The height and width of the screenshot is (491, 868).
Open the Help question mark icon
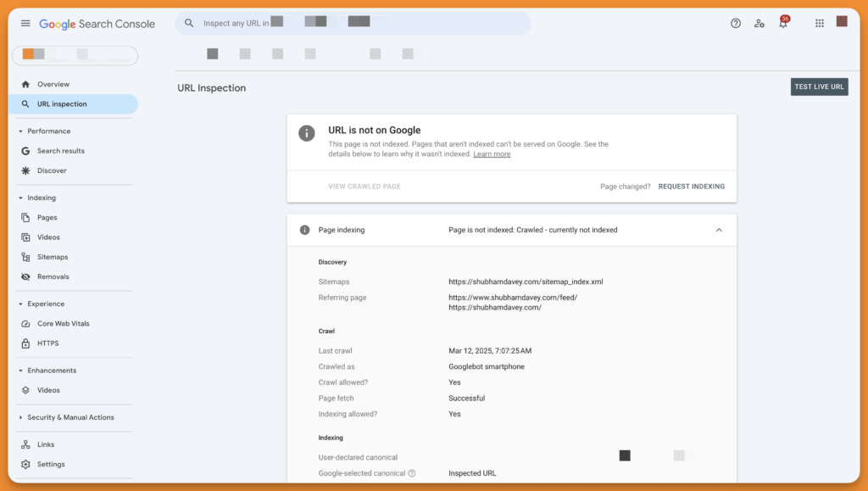tap(735, 23)
